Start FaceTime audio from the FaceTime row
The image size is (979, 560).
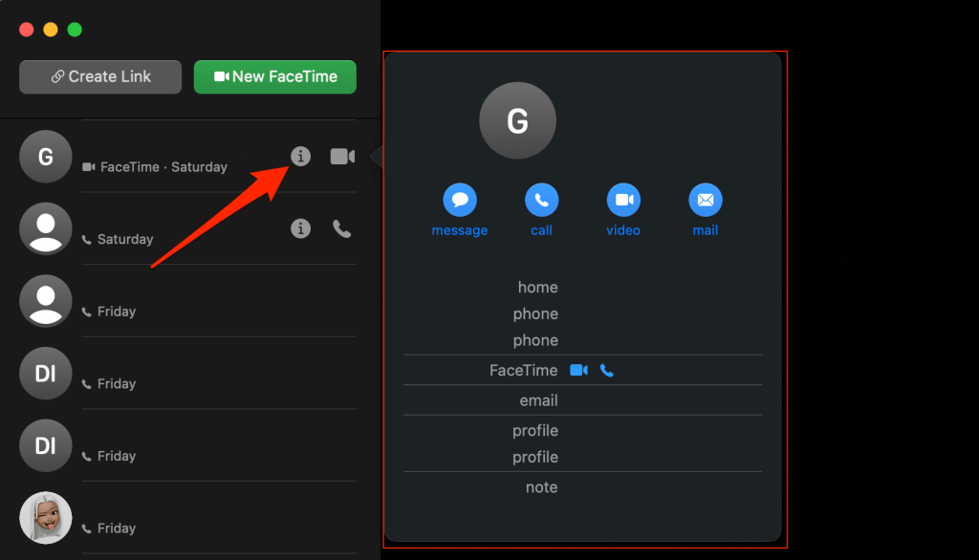click(x=606, y=370)
